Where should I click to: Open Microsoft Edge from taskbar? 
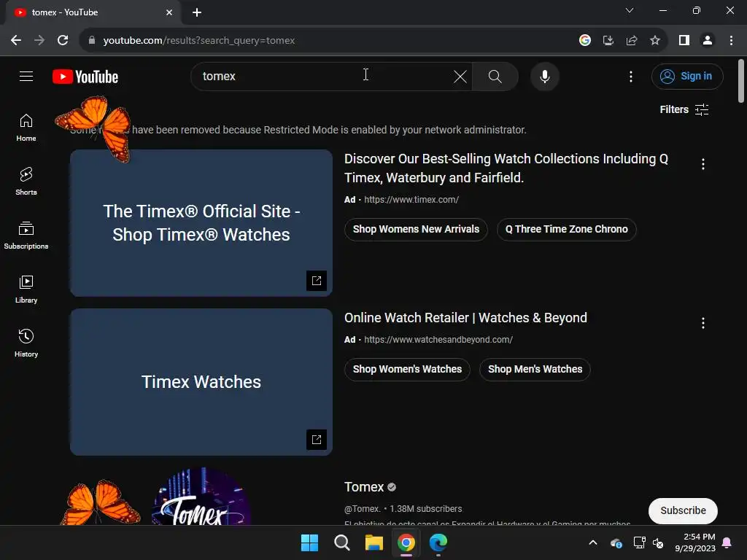point(438,542)
